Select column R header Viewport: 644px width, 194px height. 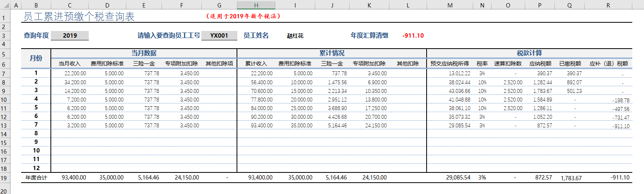(608, 5)
